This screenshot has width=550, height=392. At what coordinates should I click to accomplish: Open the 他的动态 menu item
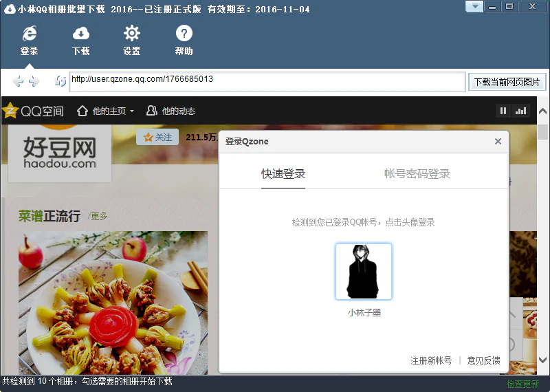coord(170,111)
